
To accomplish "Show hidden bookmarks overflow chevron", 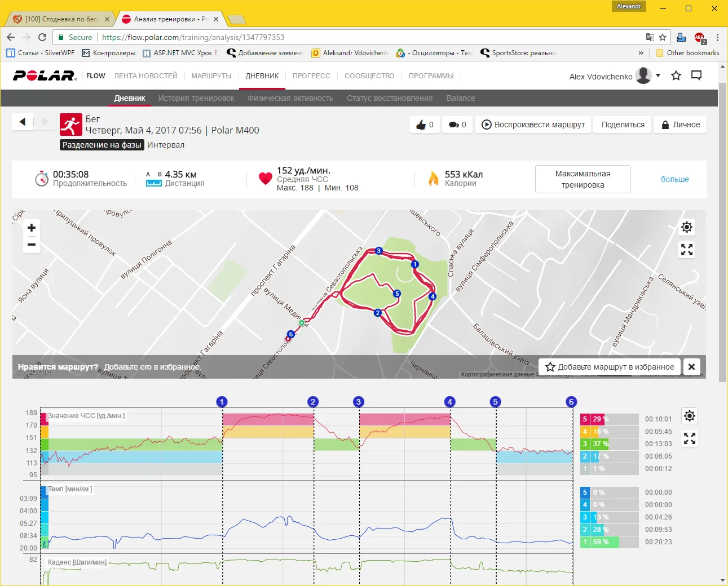I will [x=641, y=53].
